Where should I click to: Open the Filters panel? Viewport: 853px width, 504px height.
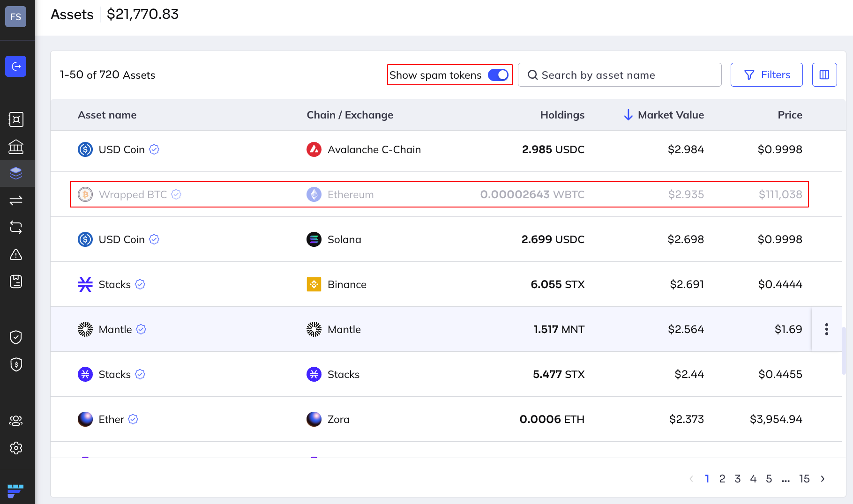[766, 75]
